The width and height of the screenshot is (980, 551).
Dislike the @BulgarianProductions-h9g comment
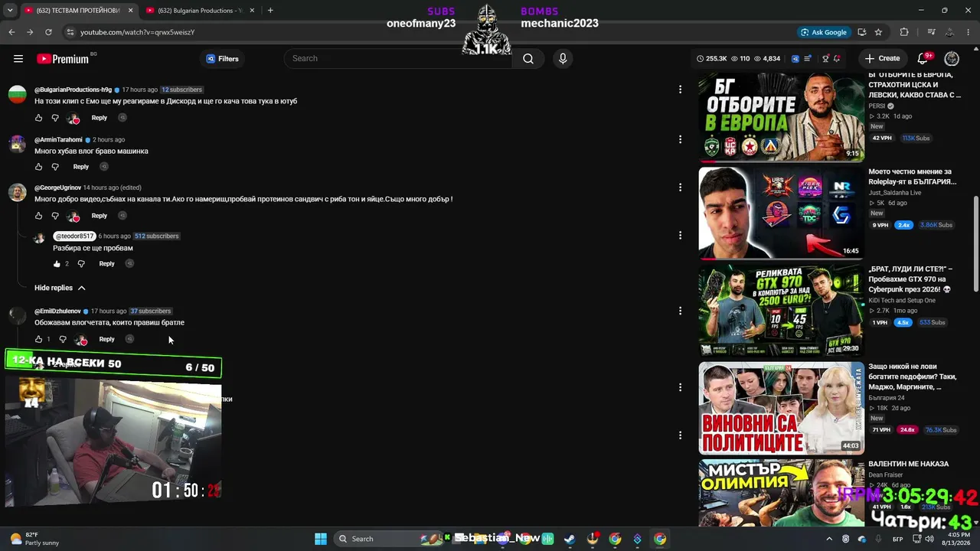point(55,118)
